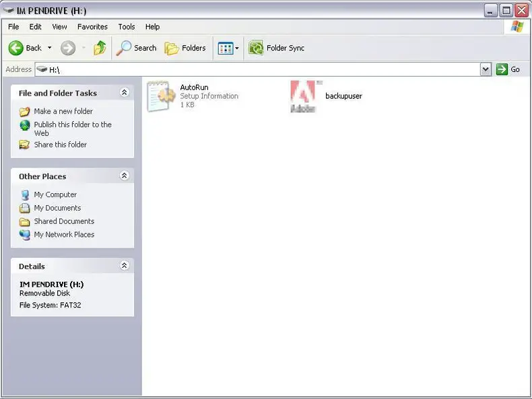Open the Edit menu
The width and height of the screenshot is (532, 399).
click(35, 26)
